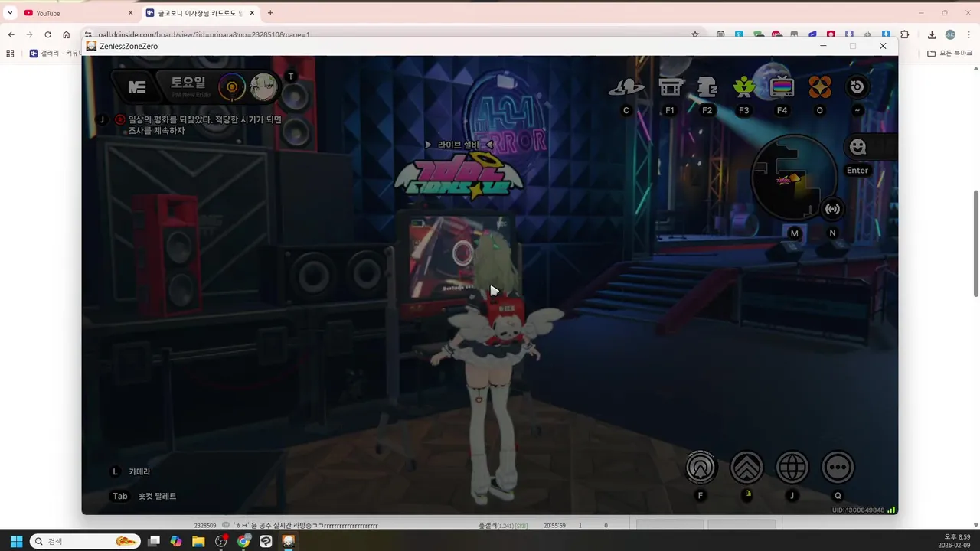Screen dimensions: 980x551
Task: Go to the Chrome home page
Action: point(67,34)
